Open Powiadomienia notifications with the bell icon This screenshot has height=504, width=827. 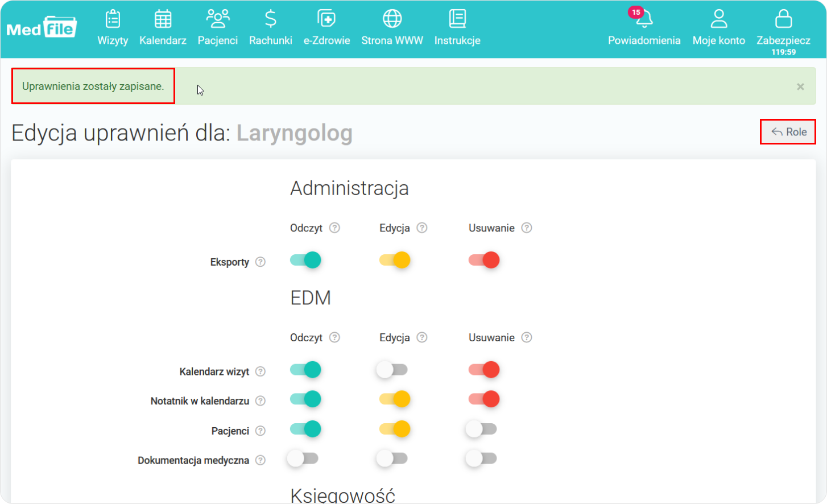pyautogui.click(x=644, y=27)
